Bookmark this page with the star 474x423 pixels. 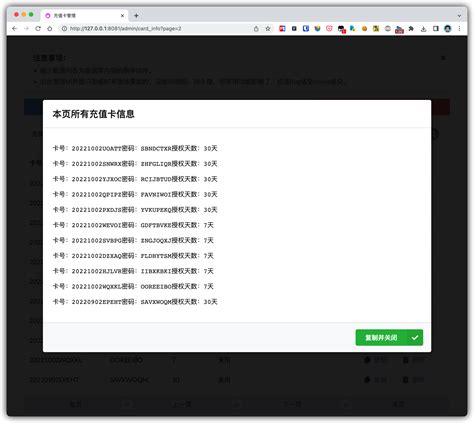(268, 29)
